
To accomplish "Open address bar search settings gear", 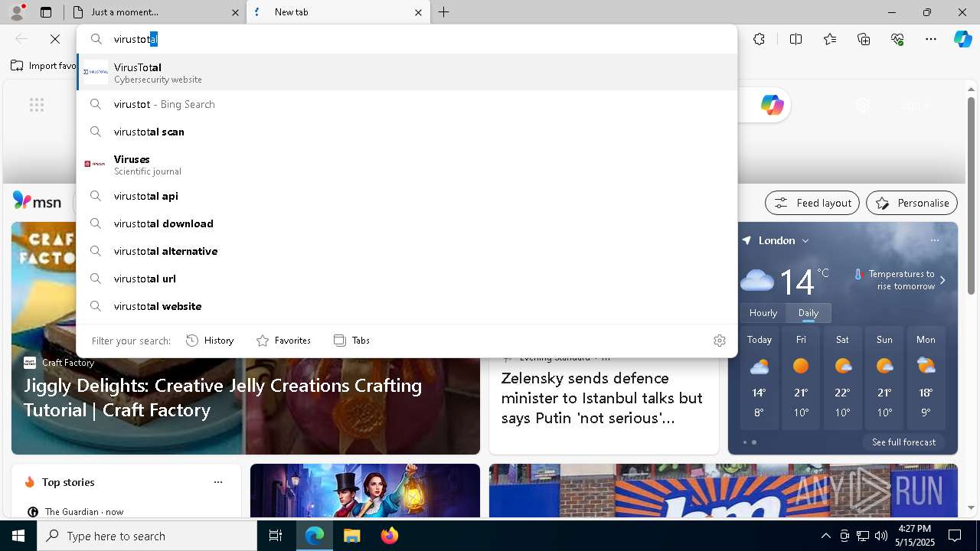I will 719,341.
